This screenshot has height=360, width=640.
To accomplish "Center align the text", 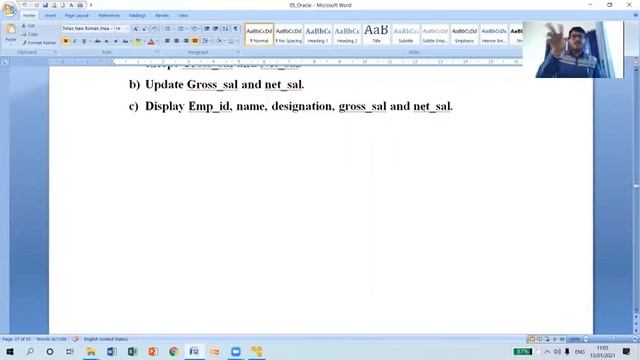I will [177, 41].
